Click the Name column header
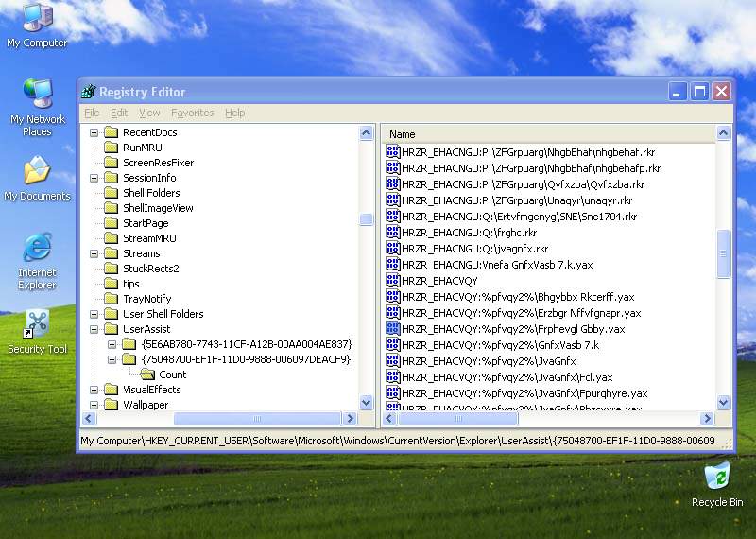 pos(549,134)
